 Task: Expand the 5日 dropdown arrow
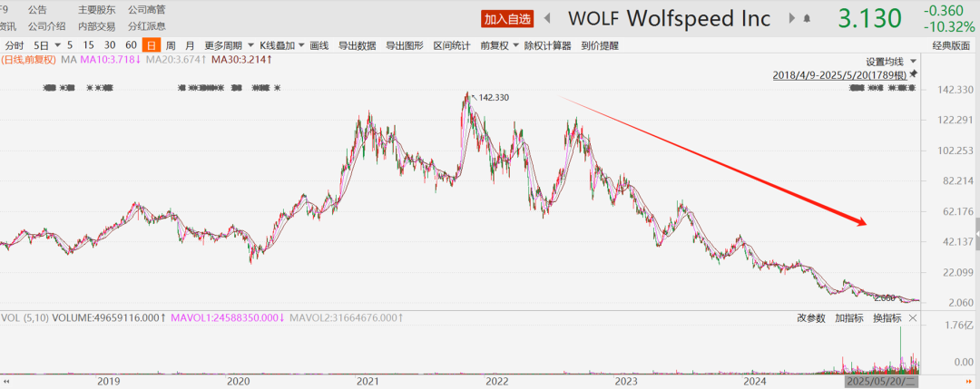coord(58,45)
